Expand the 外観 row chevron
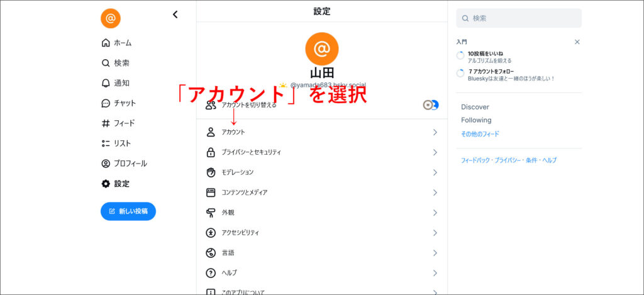The width and height of the screenshot is (644, 295). [x=435, y=213]
